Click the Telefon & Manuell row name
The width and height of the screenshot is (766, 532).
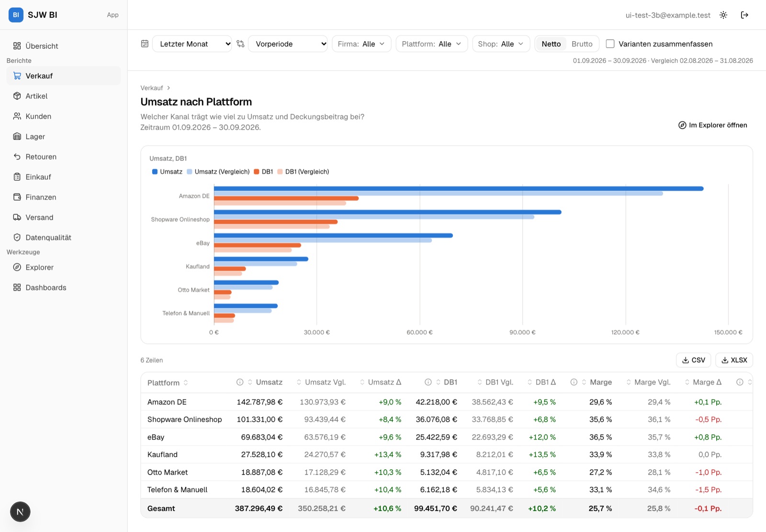[x=177, y=490]
